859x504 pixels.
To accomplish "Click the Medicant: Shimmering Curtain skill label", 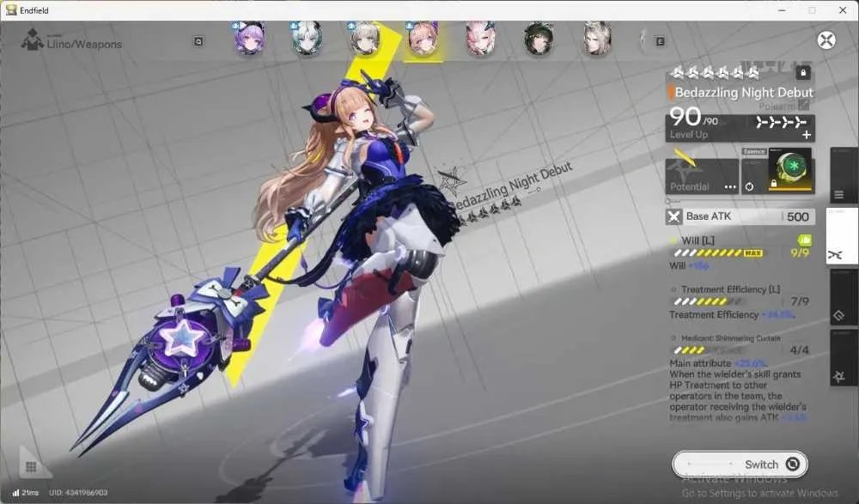I will (731, 338).
